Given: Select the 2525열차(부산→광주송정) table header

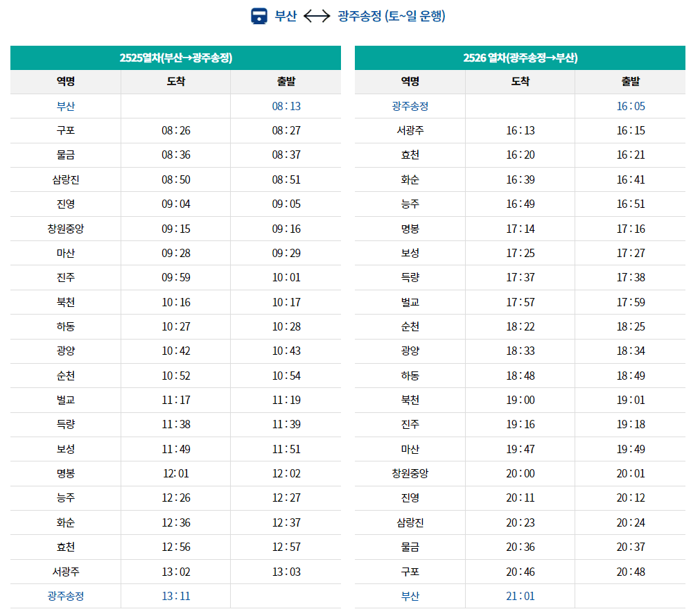Looking at the screenshot, I should click(x=175, y=58).
